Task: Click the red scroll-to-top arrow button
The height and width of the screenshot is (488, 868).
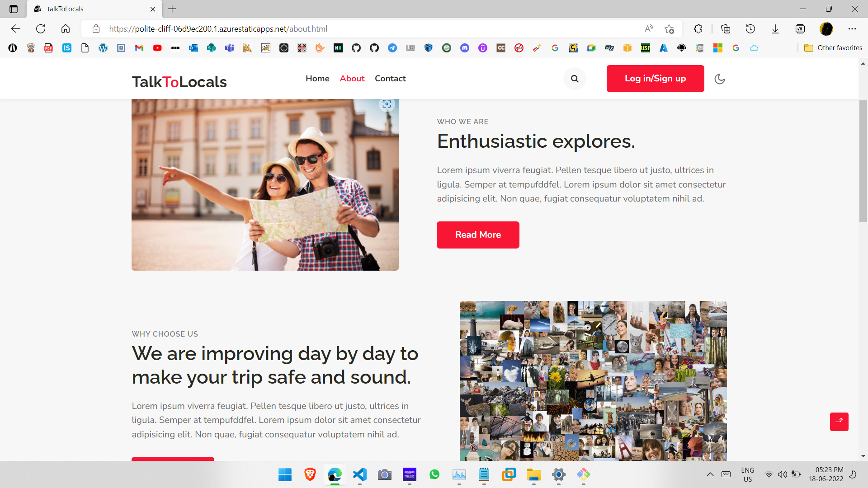Action: coord(839,422)
